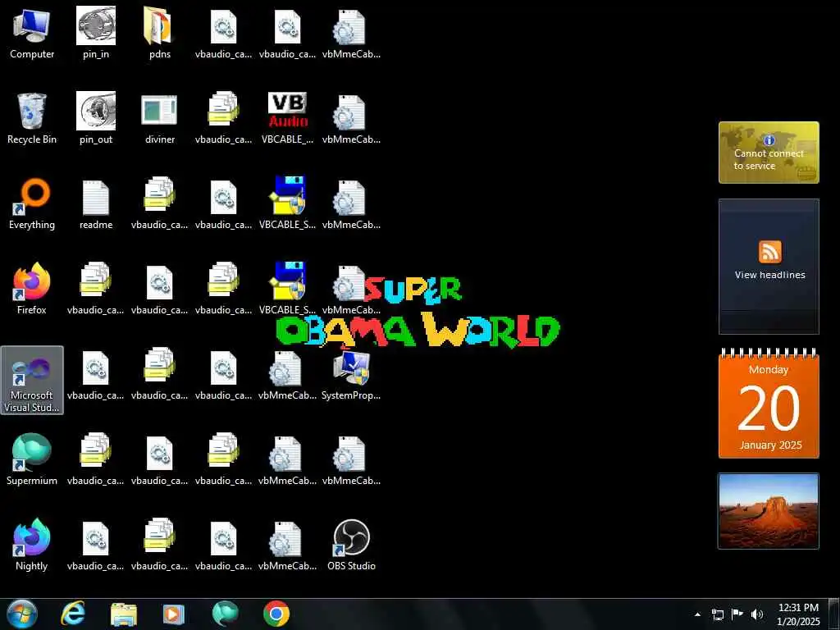840x630 pixels.
Task: Open Windows Explorer from the taskbar
Action: coord(124,614)
